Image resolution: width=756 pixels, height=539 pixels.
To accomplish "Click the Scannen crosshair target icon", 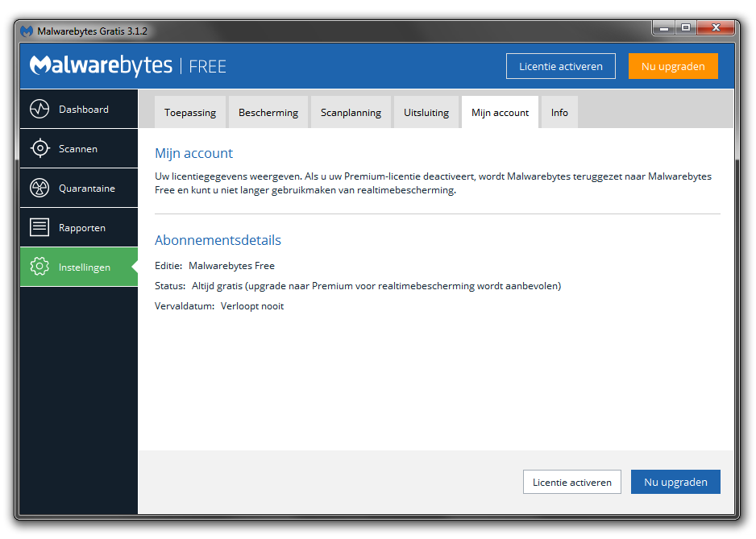I will 39,148.
